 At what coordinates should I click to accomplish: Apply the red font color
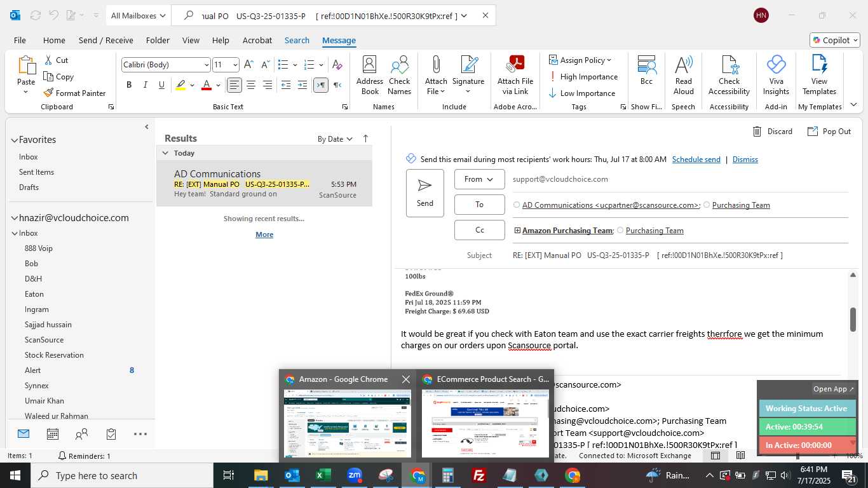206,85
